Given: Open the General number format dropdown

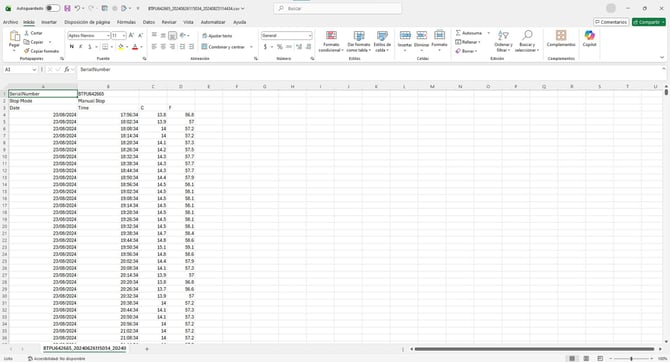Looking at the screenshot, I should click(x=310, y=35).
